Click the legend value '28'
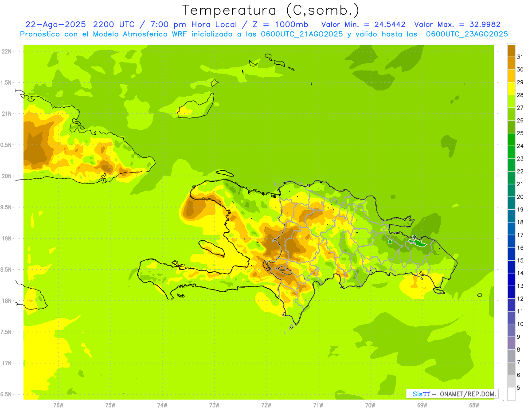The width and height of the screenshot is (532, 411). pyautogui.click(x=520, y=95)
